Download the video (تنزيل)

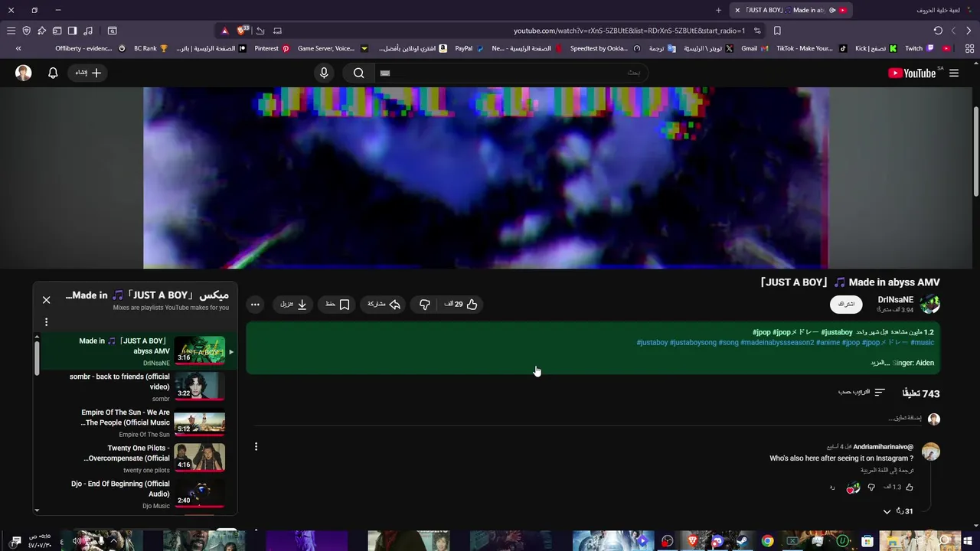294,305
